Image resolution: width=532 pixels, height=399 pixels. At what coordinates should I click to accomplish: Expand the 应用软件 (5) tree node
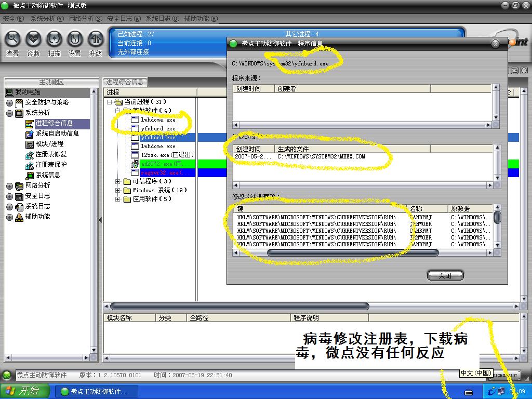[x=118, y=199]
